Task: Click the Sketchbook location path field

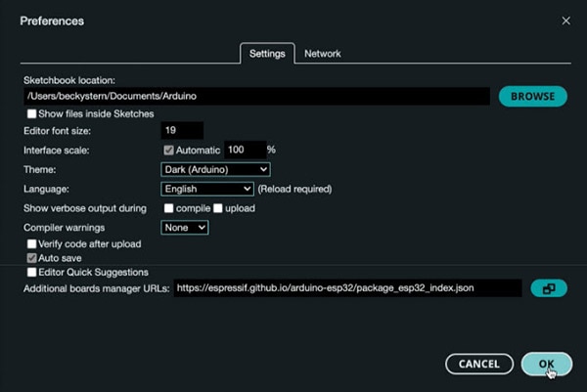Action: [x=256, y=97]
